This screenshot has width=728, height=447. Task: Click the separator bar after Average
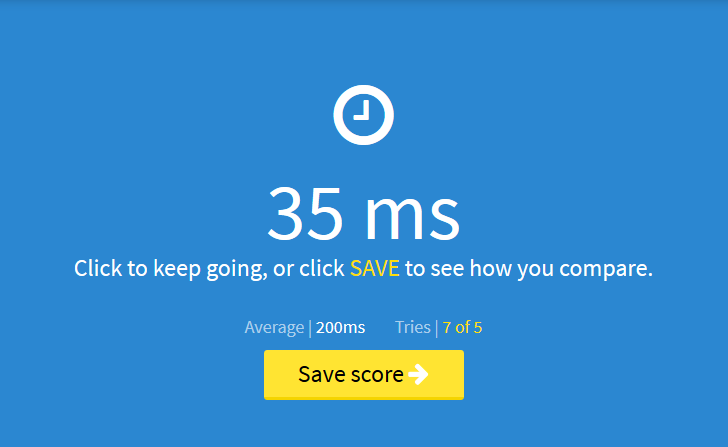pyautogui.click(x=310, y=328)
